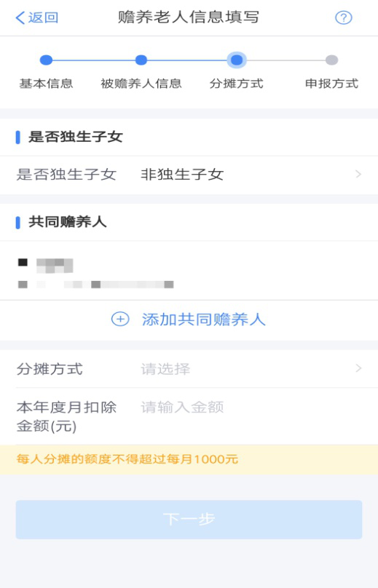Tap the back arrow chevron icon

(x=20, y=17)
